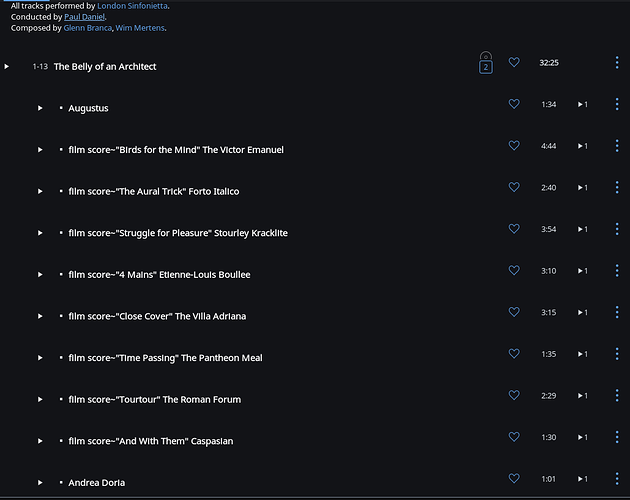Open the 2-disc versions icon for Belly of an Architect
The image size is (630, 500).
click(x=485, y=63)
